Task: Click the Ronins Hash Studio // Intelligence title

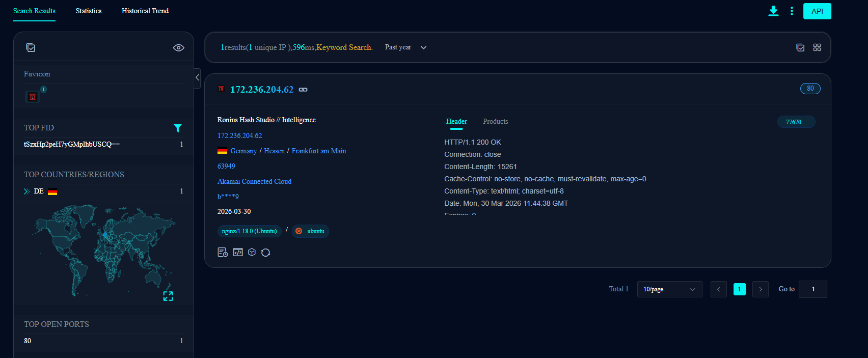Action: tap(266, 120)
